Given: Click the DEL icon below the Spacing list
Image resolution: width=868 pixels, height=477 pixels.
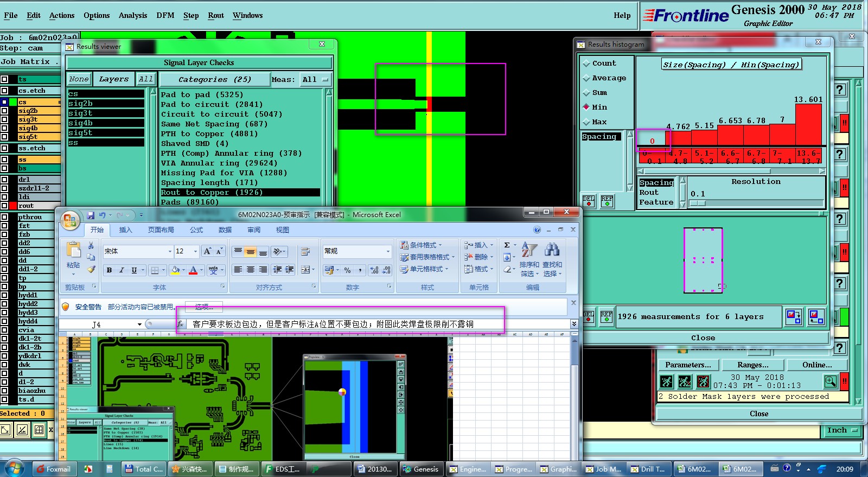Looking at the screenshot, I should click(589, 201).
